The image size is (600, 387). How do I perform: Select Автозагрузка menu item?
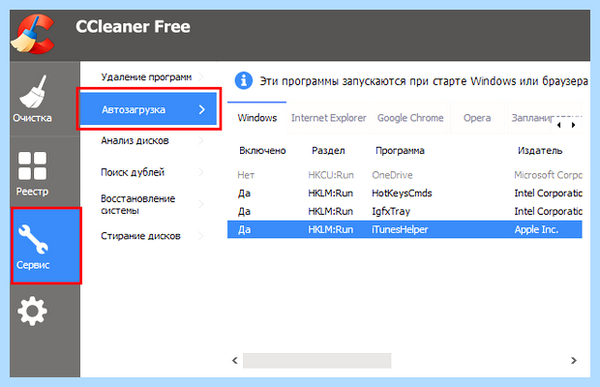(148, 109)
